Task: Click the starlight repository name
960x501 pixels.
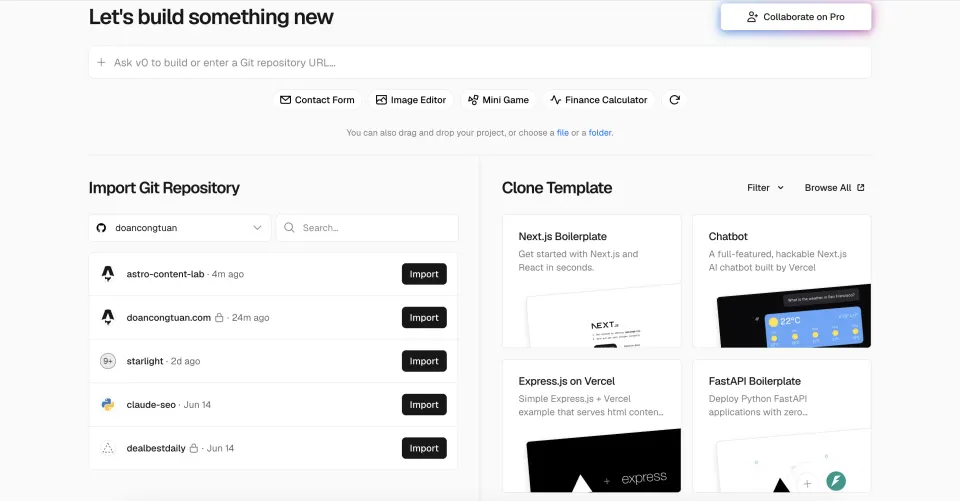Action: click(144, 361)
